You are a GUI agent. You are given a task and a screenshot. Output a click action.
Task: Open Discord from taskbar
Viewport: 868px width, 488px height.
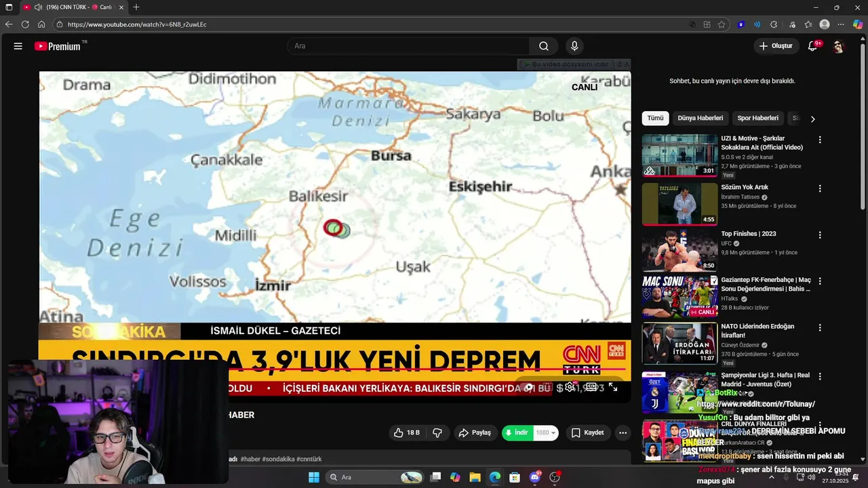(535, 477)
